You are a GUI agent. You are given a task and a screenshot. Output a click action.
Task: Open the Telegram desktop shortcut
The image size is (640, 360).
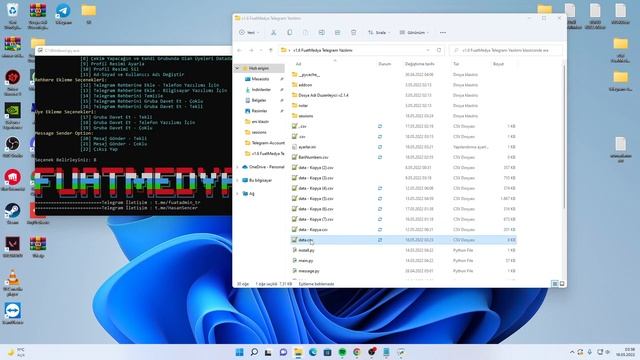(x=63, y=14)
